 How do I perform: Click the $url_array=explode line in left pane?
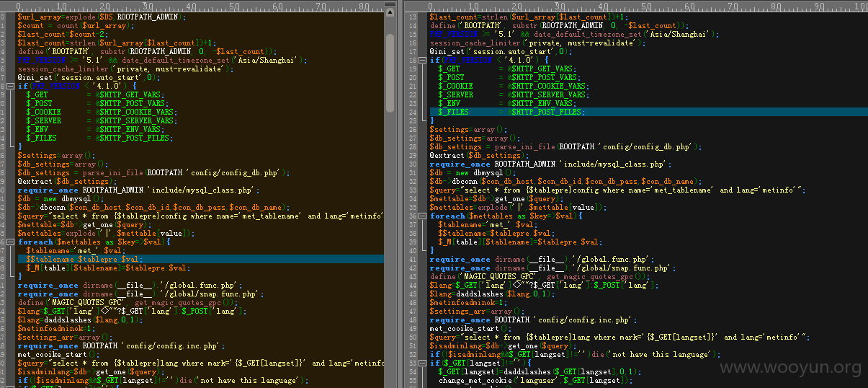click(102, 17)
